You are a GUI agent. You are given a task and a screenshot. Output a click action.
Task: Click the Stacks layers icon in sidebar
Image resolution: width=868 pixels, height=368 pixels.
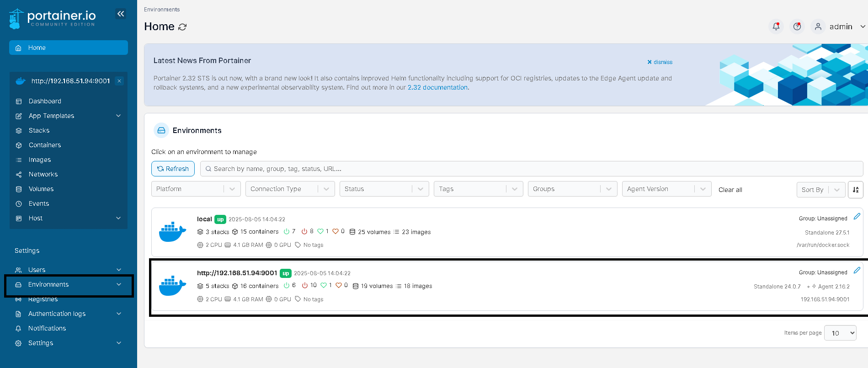click(x=19, y=131)
